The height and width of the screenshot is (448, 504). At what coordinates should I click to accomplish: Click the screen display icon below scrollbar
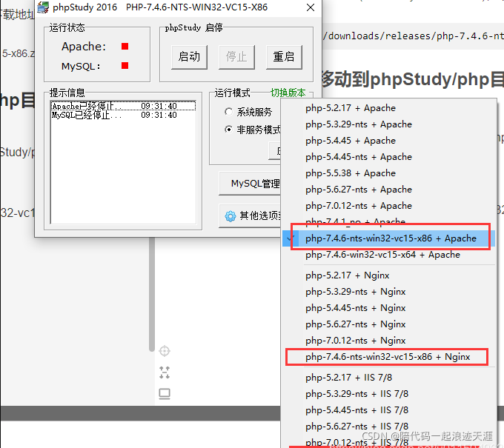[x=165, y=394]
